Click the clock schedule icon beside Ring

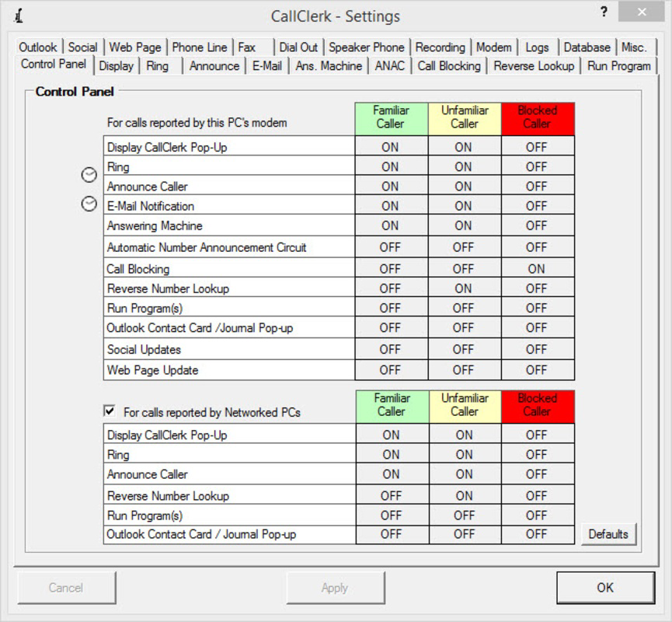pos(89,175)
